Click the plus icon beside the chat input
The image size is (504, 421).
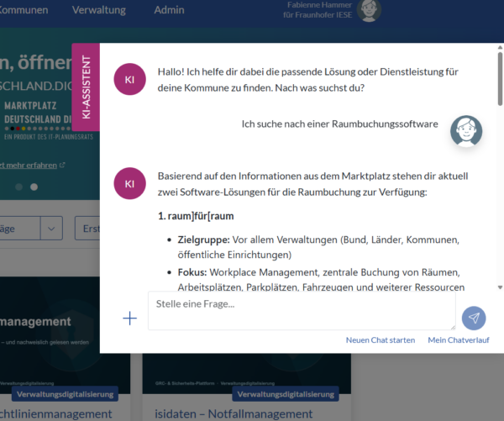pyautogui.click(x=130, y=318)
